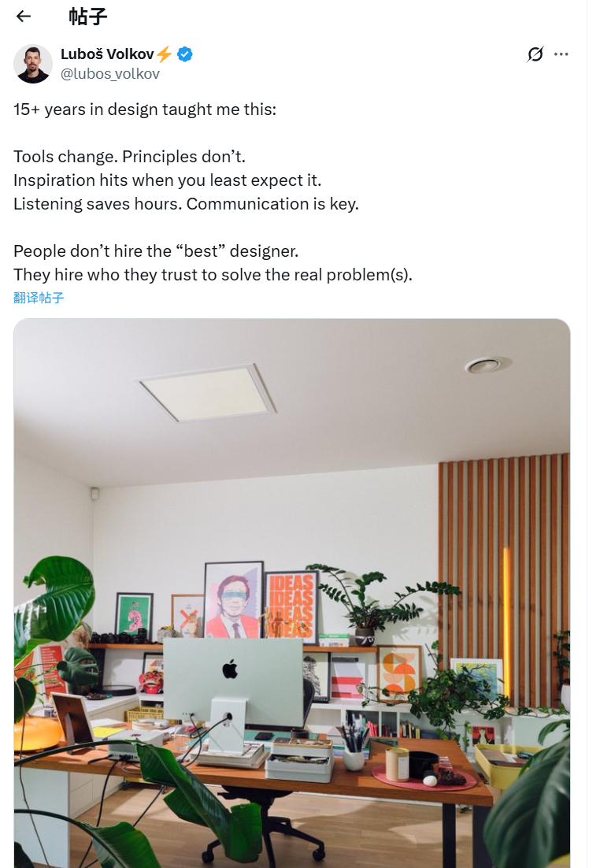Click the "Listening saves hours" text line
This screenshot has height=868, width=589.
tap(186, 203)
